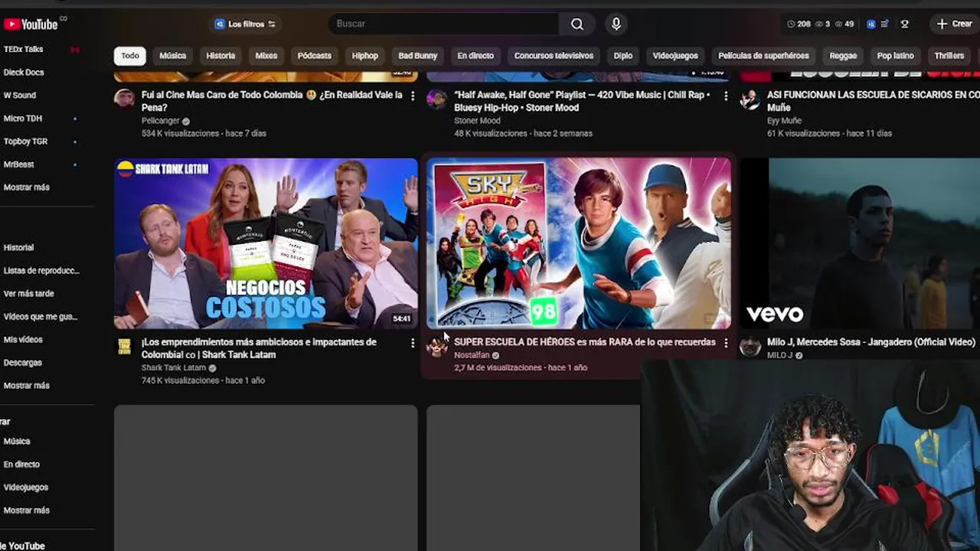Screen dimensions: 980x551
Task: Click the Buscar search field
Action: coord(444,24)
